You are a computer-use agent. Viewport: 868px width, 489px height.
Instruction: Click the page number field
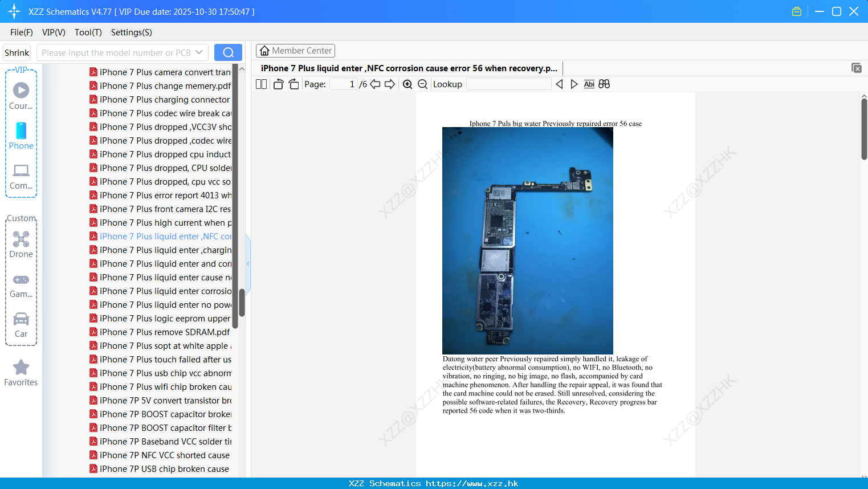tap(344, 84)
